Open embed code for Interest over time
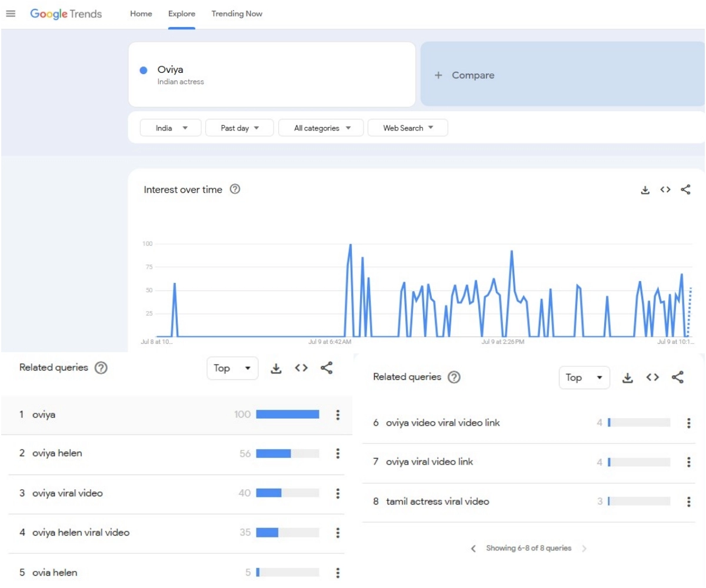 click(x=665, y=189)
